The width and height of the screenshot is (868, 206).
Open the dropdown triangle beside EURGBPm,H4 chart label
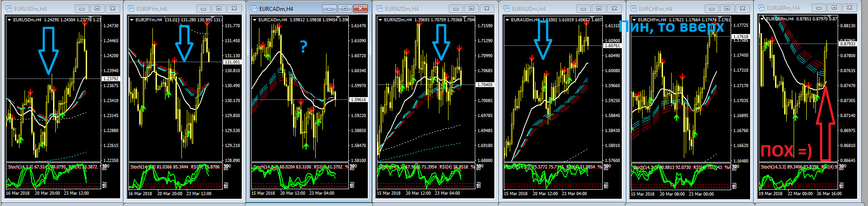[762, 19]
